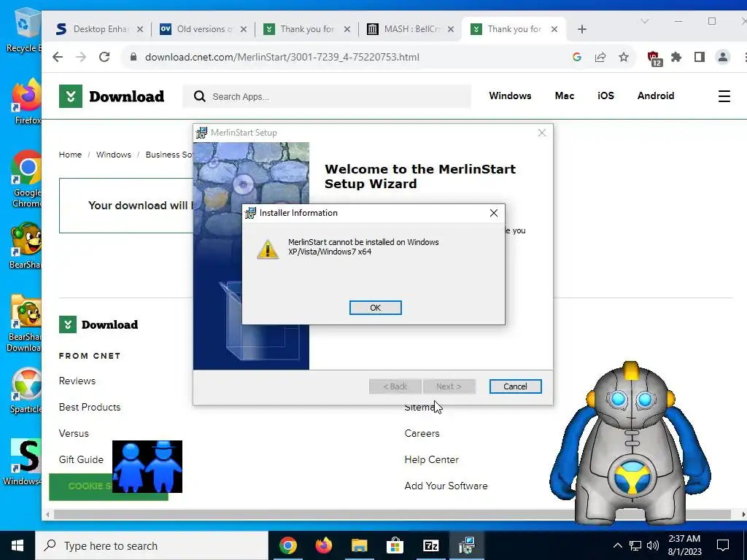Click the share page icon
The width and height of the screenshot is (747, 560).
tap(600, 57)
